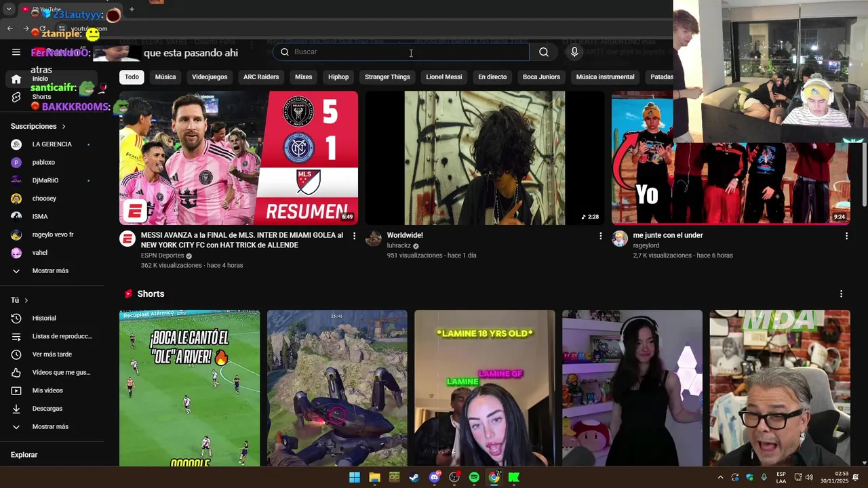Image resolution: width=868 pixels, height=488 pixels.
Task: Open options menu for Worldwide! video
Action: 600,236
